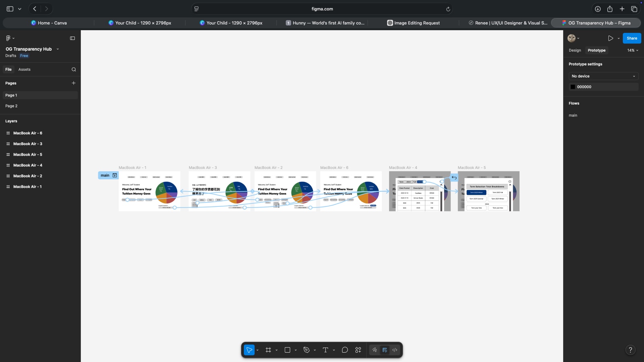Open Frame tool options dropdown

tap(277, 350)
